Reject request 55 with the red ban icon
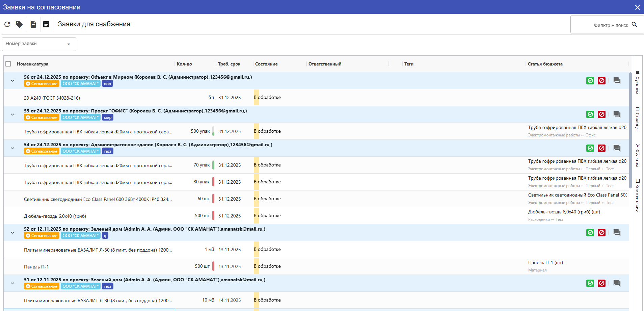This screenshot has width=644, height=311. [601, 114]
